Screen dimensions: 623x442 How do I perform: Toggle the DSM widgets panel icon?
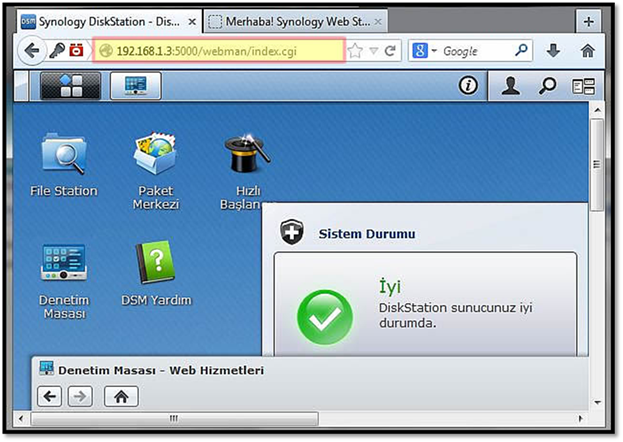[582, 87]
